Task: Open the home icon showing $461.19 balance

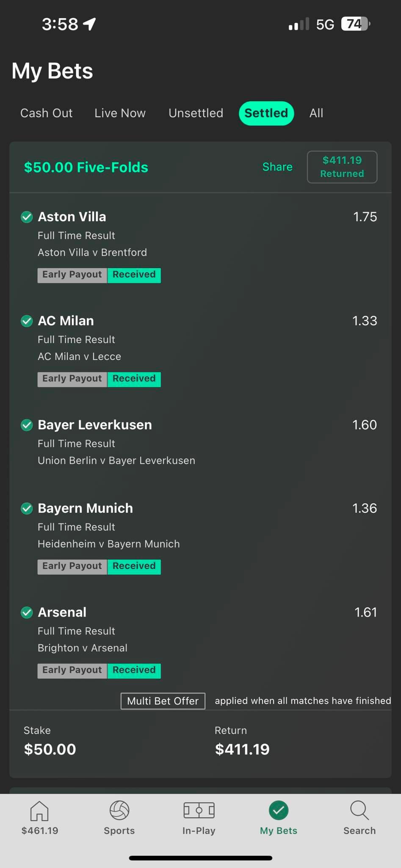Action: 39,810
